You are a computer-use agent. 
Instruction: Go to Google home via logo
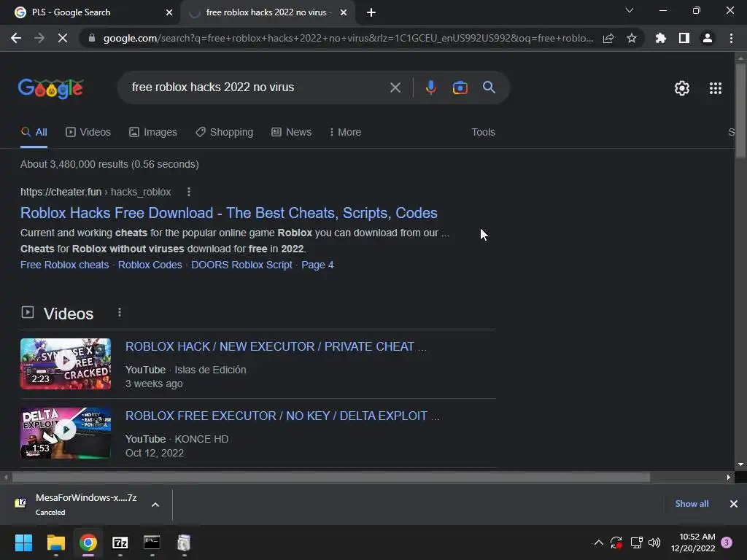pos(50,88)
